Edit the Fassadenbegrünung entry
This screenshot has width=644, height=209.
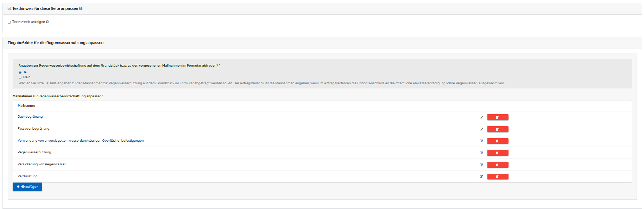(x=481, y=129)
